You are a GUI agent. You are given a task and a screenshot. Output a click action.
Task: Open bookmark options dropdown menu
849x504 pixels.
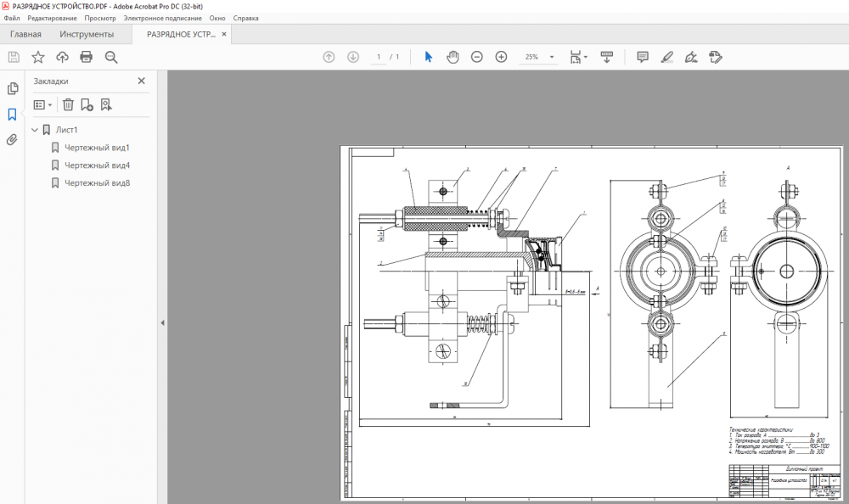(42, 104)
